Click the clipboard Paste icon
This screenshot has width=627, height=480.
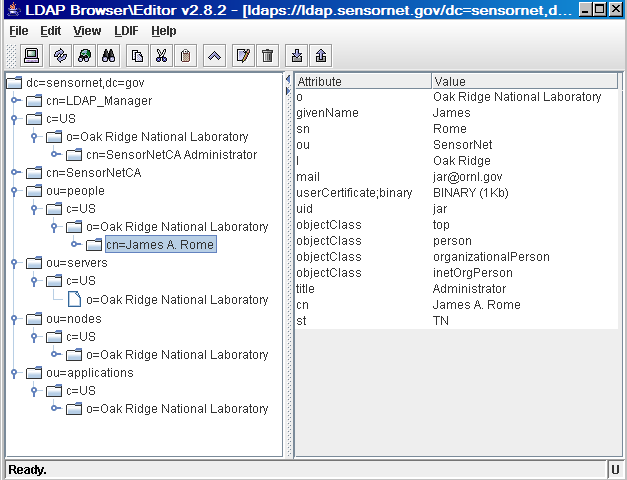(186, 56)
